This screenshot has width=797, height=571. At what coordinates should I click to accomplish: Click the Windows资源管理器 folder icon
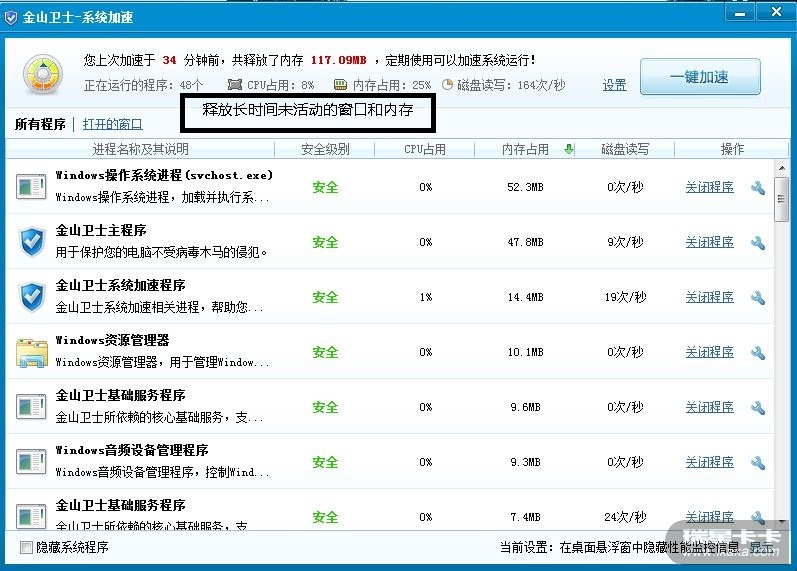click(32, 352)
